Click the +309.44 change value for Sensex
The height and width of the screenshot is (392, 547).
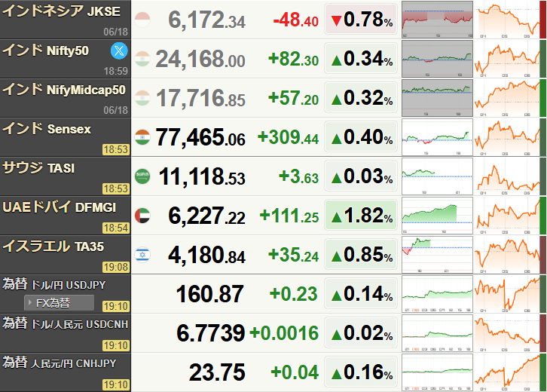(x=288, y=137)
